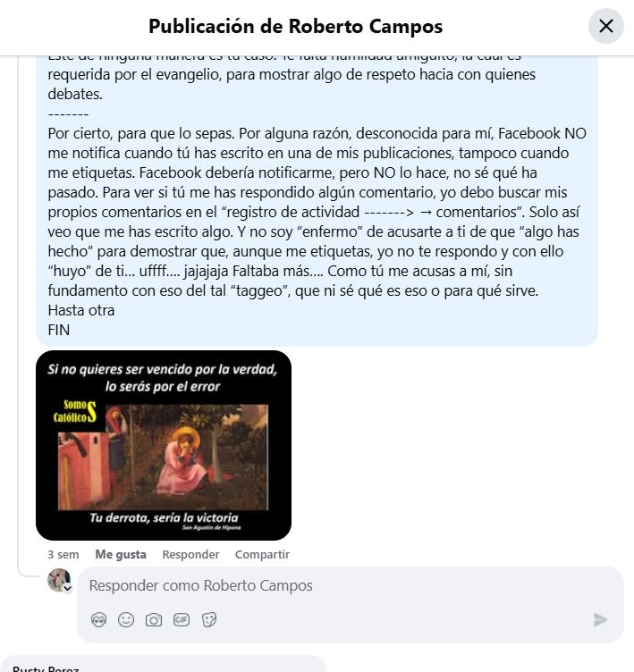634x672 pixels.
Task: Expand the profile switcher chevron beside avatar
Action: point(67,588)
